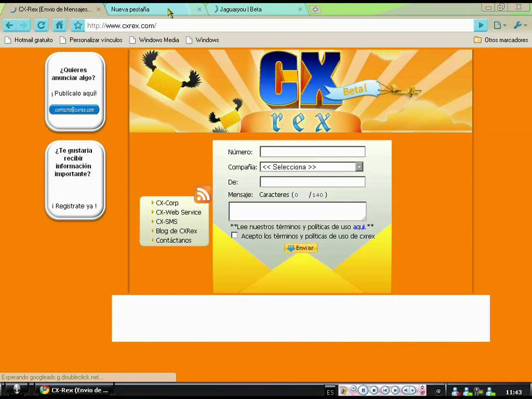532x399 pixels.
Task: Close the Jaguaryou Beta tab
Action: tap(300, 9)
